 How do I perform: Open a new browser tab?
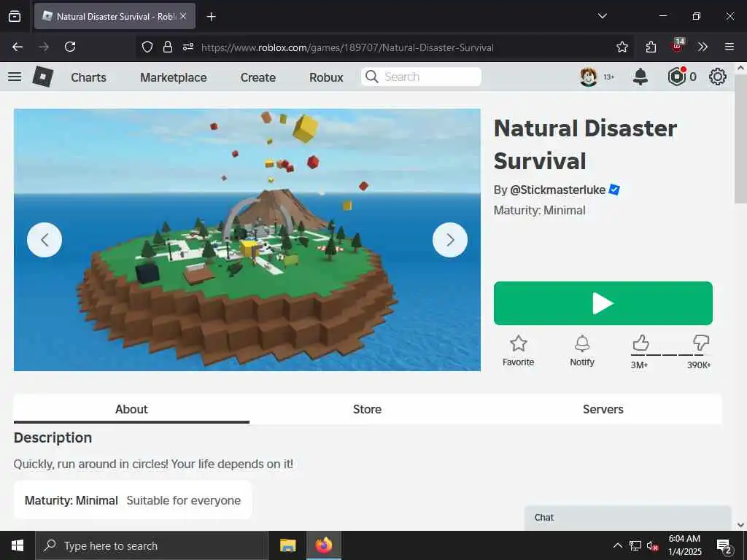[x=212, y=17]
